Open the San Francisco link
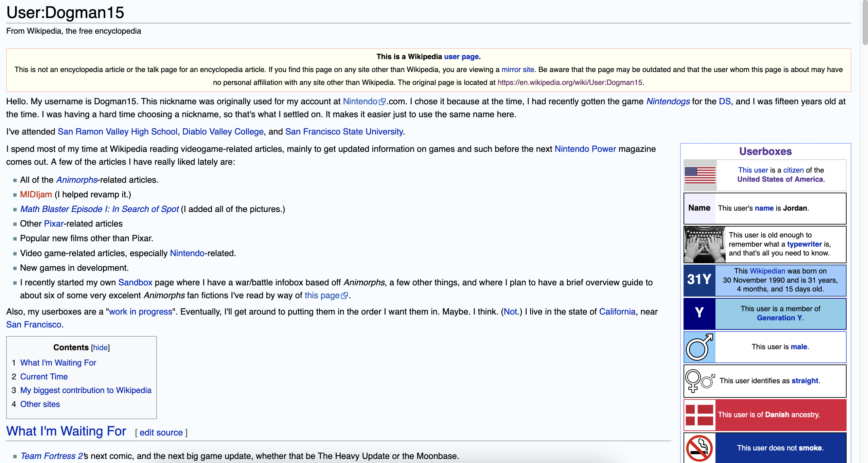Image resolution: width=868 pixels, height=463 pixels. [34, 325]
